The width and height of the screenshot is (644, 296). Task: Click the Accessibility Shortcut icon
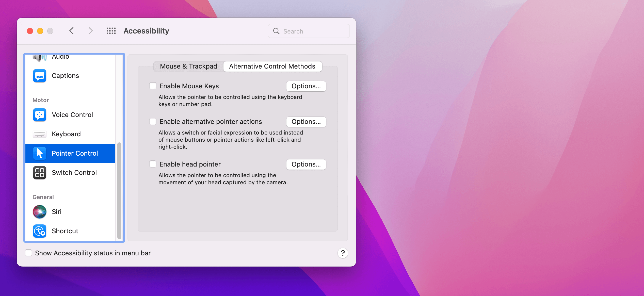[39, 231]
